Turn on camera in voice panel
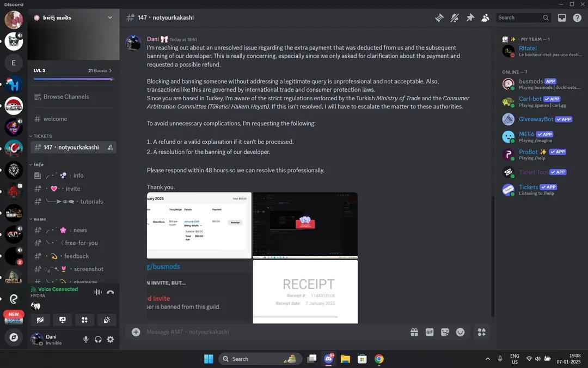The height and width of the screenshot is (368, 588). pyautogui.click(x=40, y=320)
